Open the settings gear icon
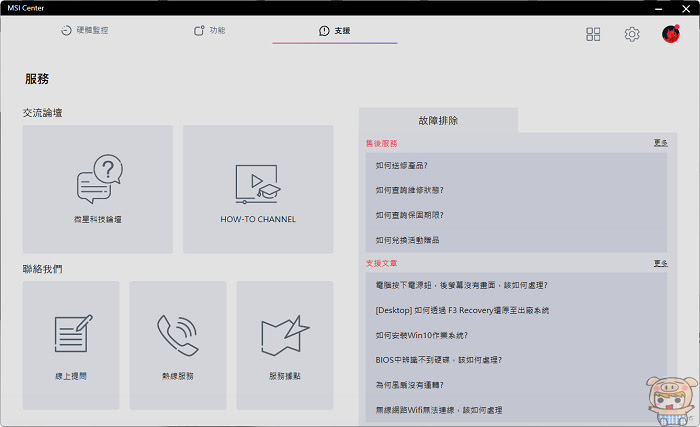This screenshot has width=700, height=427. coord(632,34)
